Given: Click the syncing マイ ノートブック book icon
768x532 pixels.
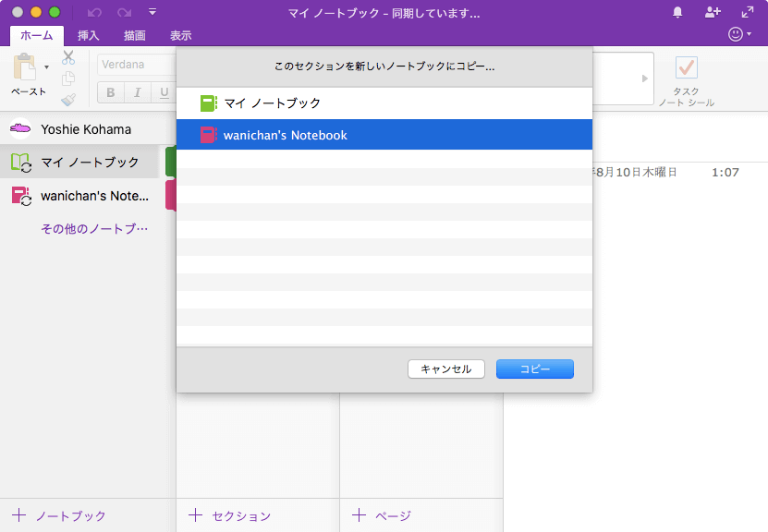Looking at the screenshot, I should [21, 163].
